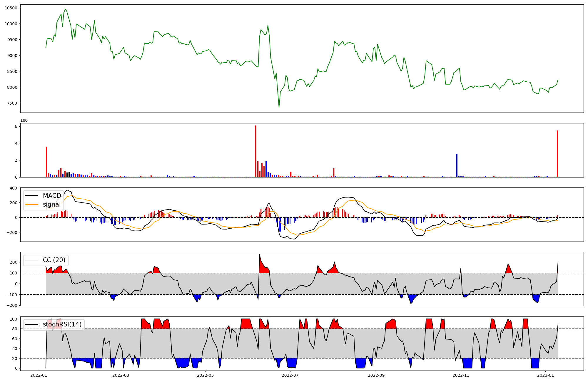Screen dimensions: 588x382
Task: Click the stochRSI(14) legend label
Action: coord(62,324)
